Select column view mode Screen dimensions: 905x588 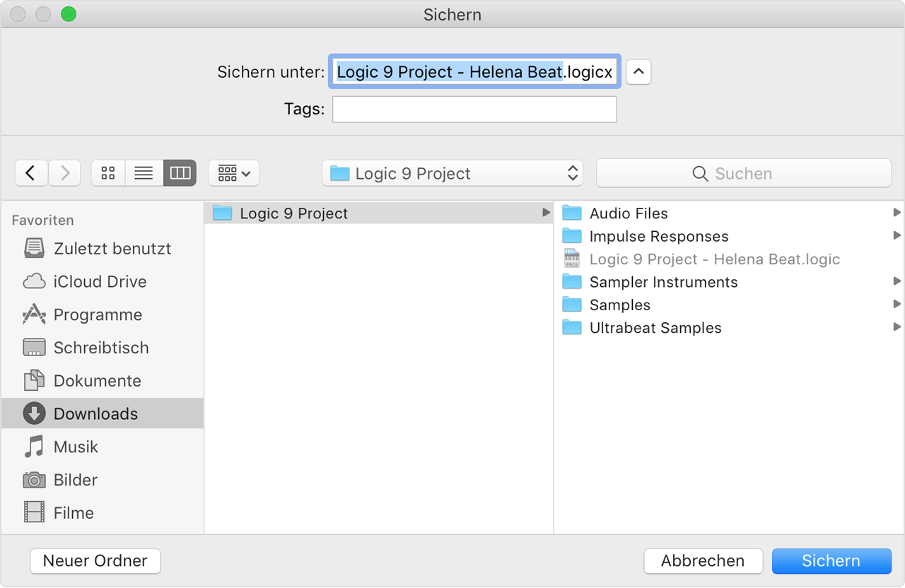pyautogui.click(x=180, y=173)
